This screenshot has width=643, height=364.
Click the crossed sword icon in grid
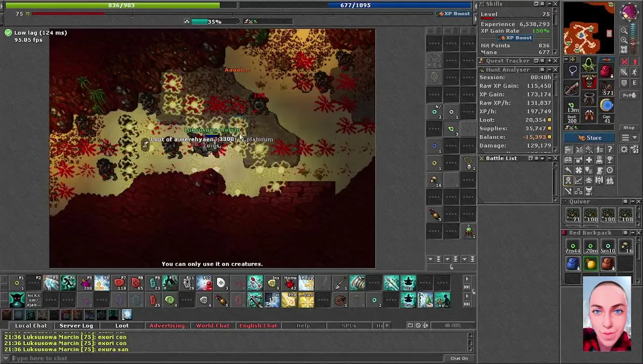(x=568, y=191)
